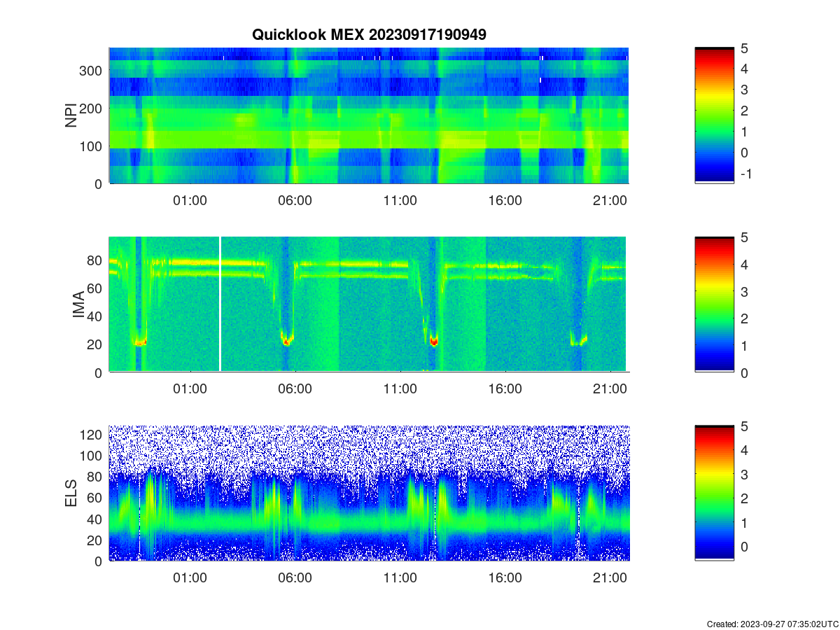Click the 100 label on the ELS y-axis
Screen dimensions: 840x630
(x=92, y=456)
